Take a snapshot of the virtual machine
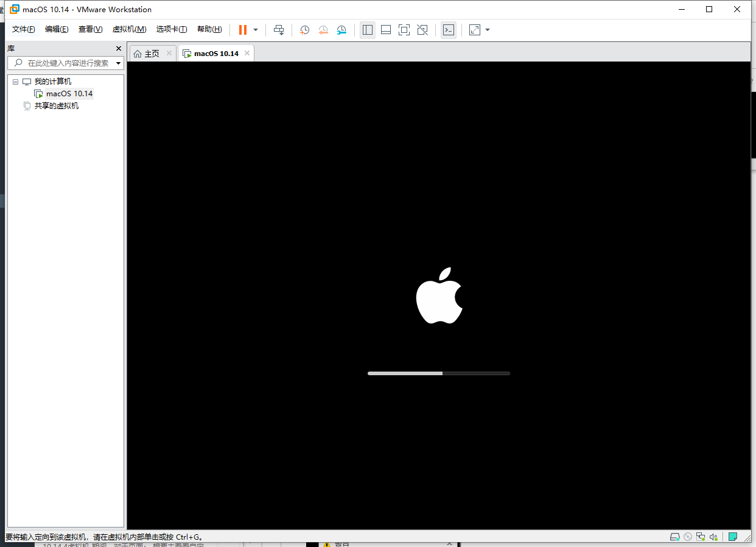Viewport: 756px width, 547px height. click(305, 30)
